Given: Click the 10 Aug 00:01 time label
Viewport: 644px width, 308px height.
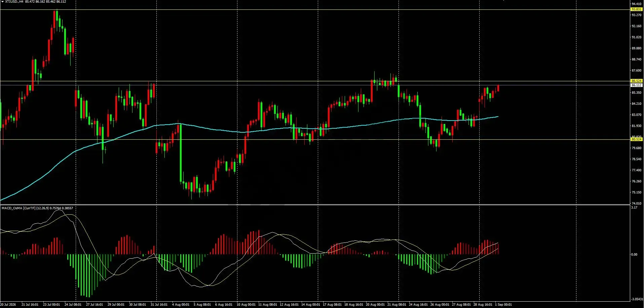Looking at the screenshot, I should tap(246, 305).
